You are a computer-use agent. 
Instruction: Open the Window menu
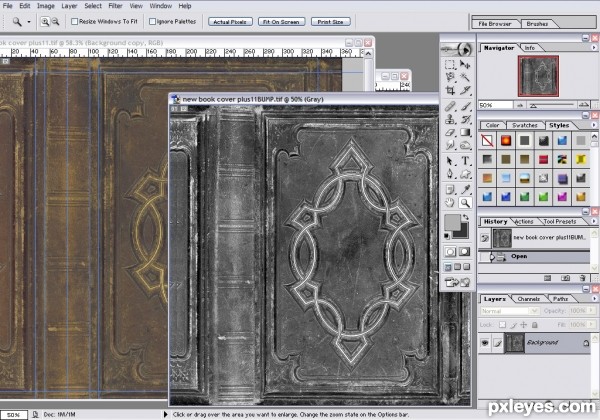[160, 6]
